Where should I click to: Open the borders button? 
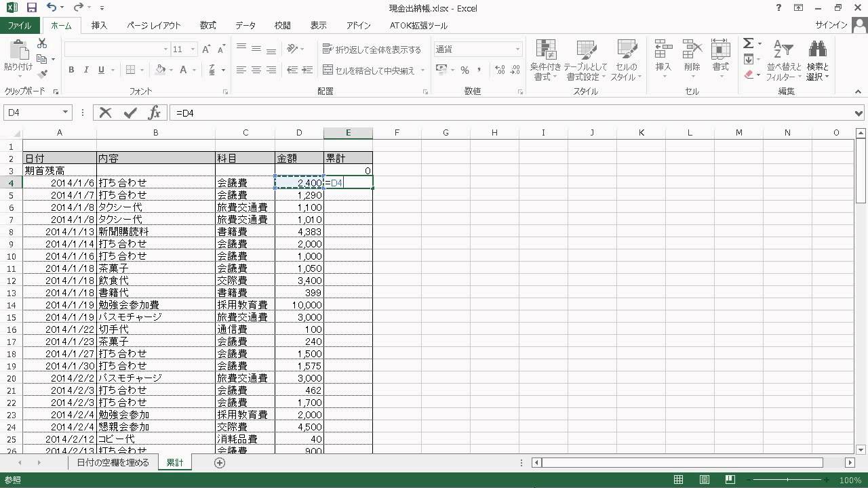coord(131,70)
